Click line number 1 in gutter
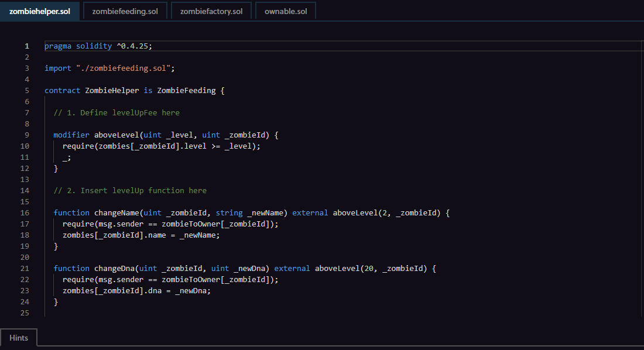The height and width of the screenshot is (350, 644). pos(27,46)
